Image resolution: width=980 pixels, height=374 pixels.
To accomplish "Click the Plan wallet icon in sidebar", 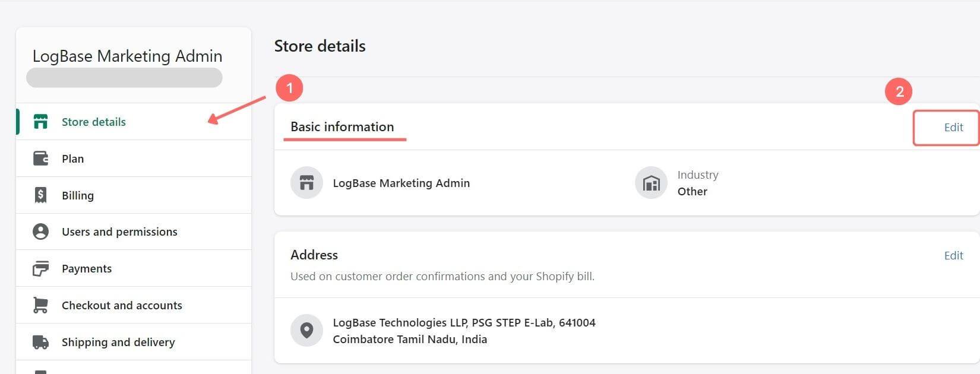I will click(x=40, y=159).
